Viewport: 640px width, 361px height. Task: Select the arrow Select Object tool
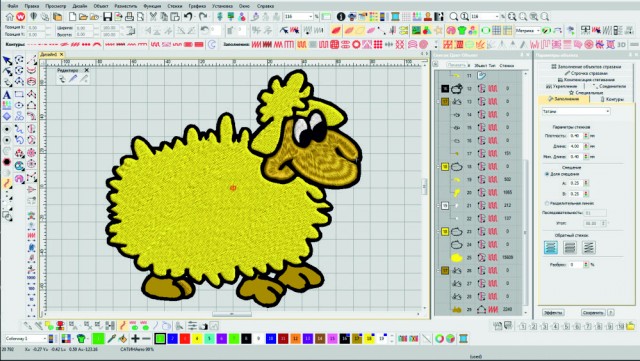[7, 61]
